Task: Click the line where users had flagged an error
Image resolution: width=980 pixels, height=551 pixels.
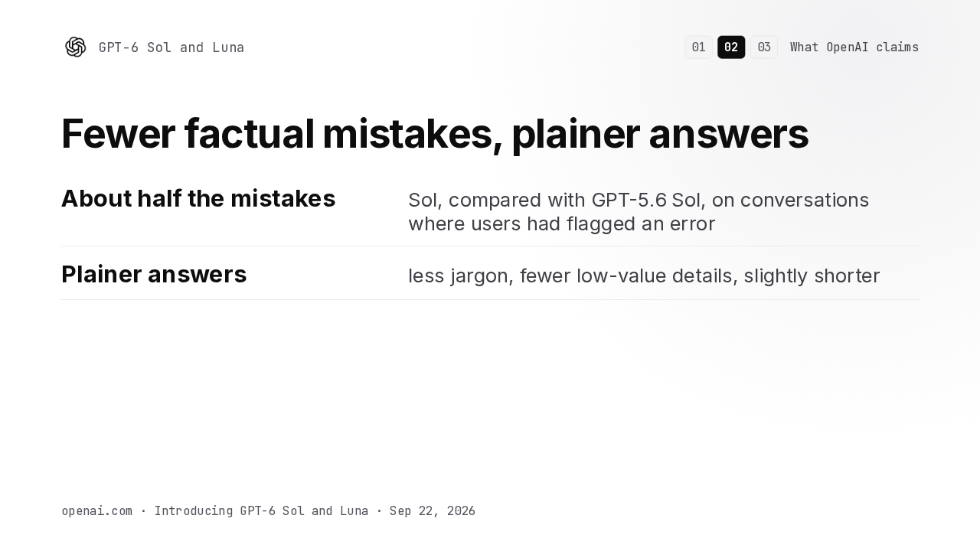Action: 562,224
